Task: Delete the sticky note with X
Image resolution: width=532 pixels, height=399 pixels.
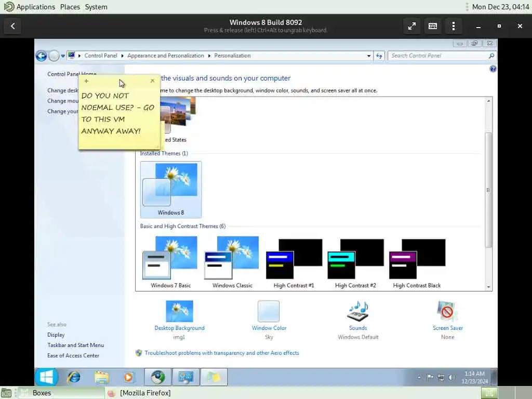Action: [x=152, y=81]
